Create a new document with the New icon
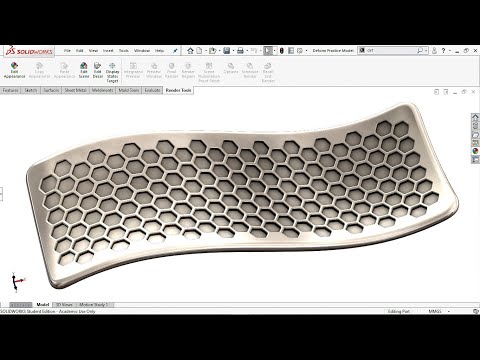 [x=199, y=51]
